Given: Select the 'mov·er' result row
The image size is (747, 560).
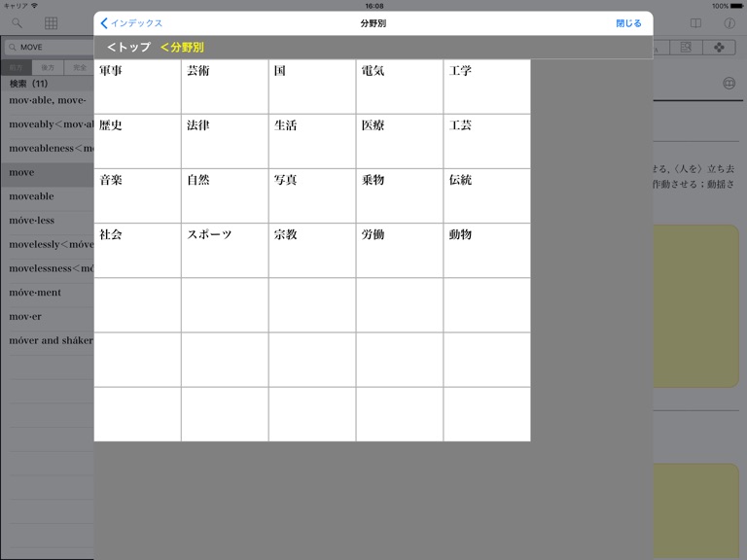Looking at the screenshot, I should (47, 317).
